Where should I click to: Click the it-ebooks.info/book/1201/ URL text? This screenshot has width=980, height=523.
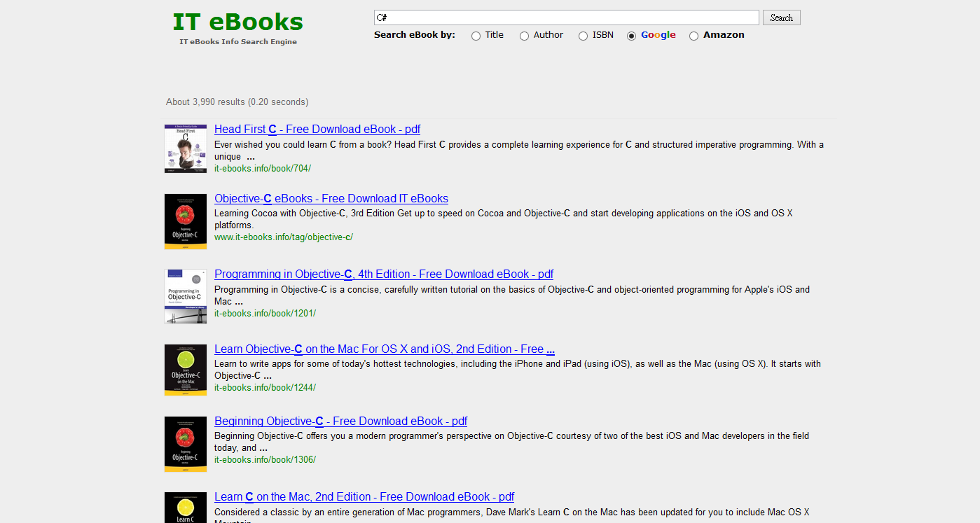point(265,314)
